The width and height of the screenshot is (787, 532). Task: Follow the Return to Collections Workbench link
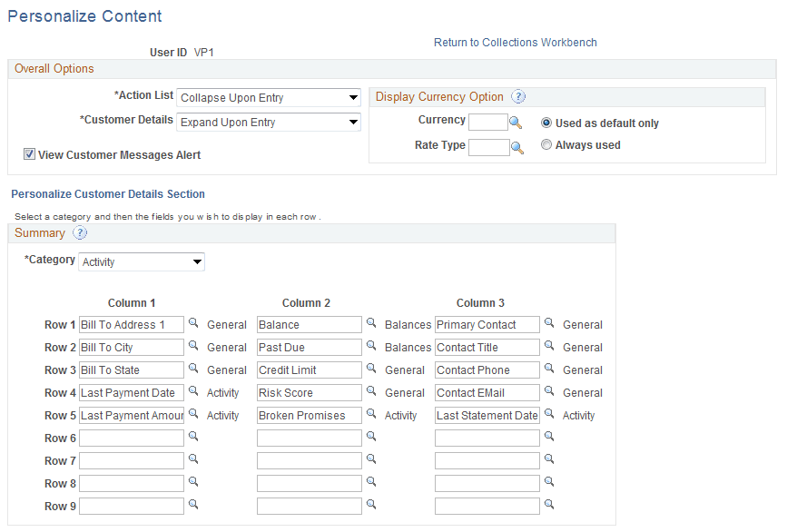(x=515, y=43)
